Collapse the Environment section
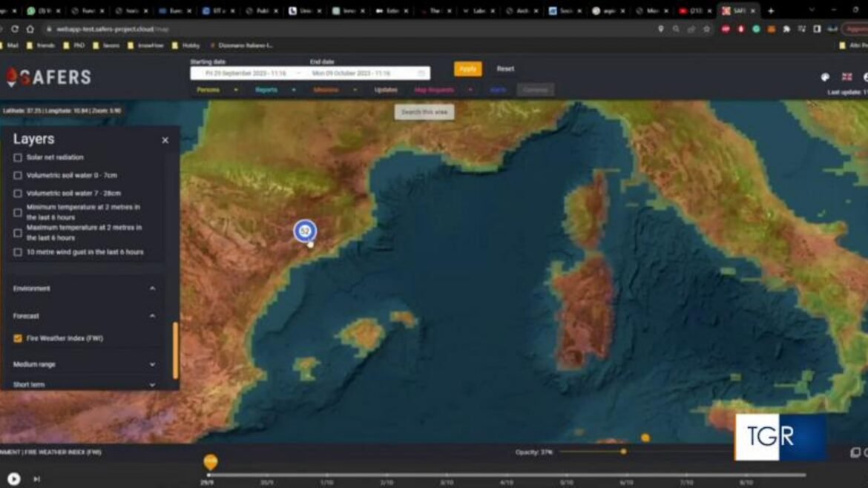Image resolution: width=868 pixels, height=488 pixels. tap(152, 288)
